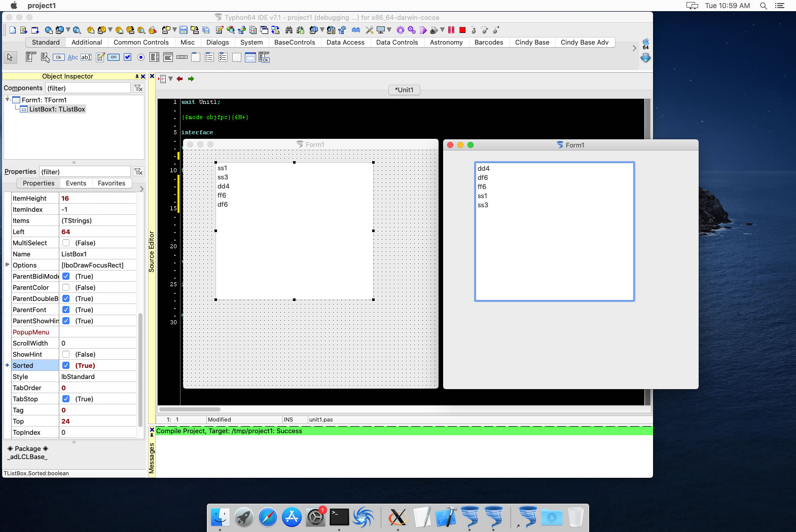Switch to Favorites tab in Object Inspector

pyautogui.click(x=112, y=183)
